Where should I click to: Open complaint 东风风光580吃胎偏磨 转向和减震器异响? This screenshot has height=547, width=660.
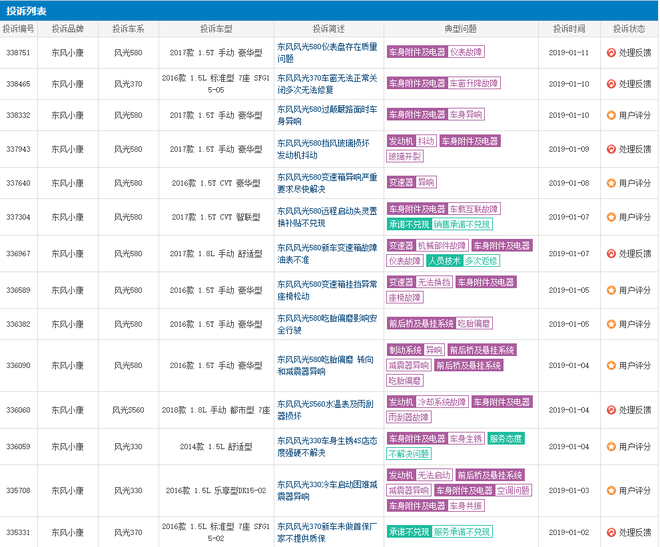pos(325,365)
